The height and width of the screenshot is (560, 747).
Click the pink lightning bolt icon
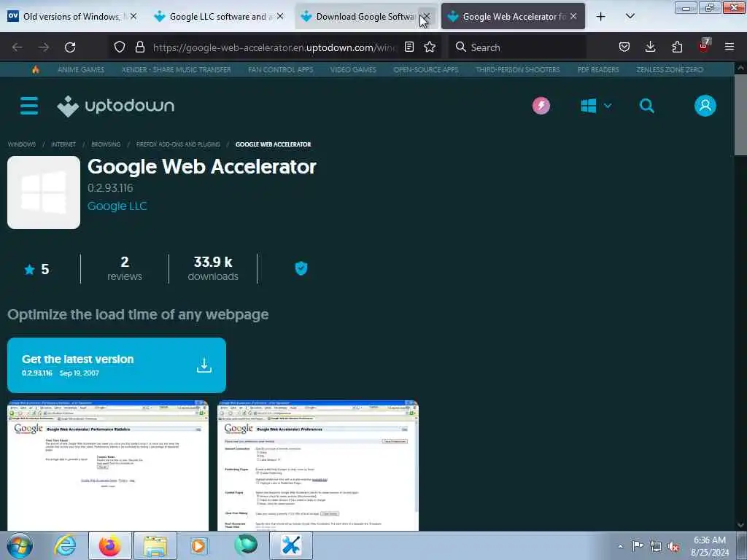pyautogui.click(x=541, y=106)
